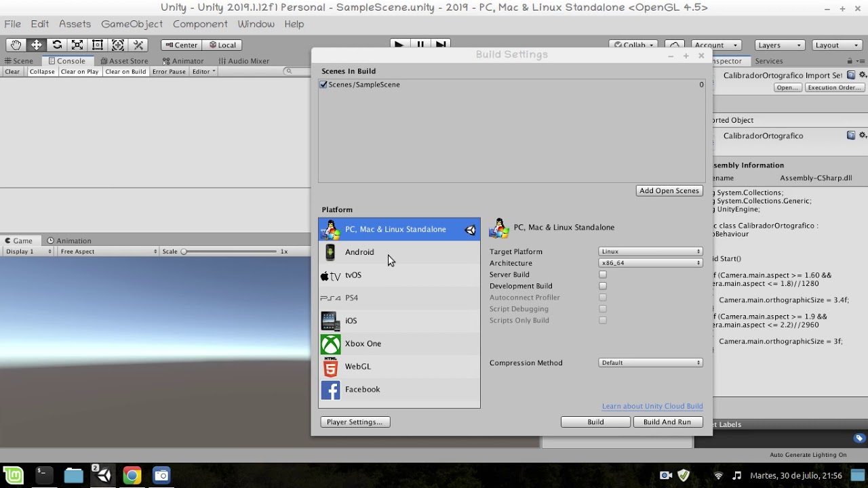868x488 pixels.
Task: Select the custom editor tools icon
Action: click(x=138, y=45)
